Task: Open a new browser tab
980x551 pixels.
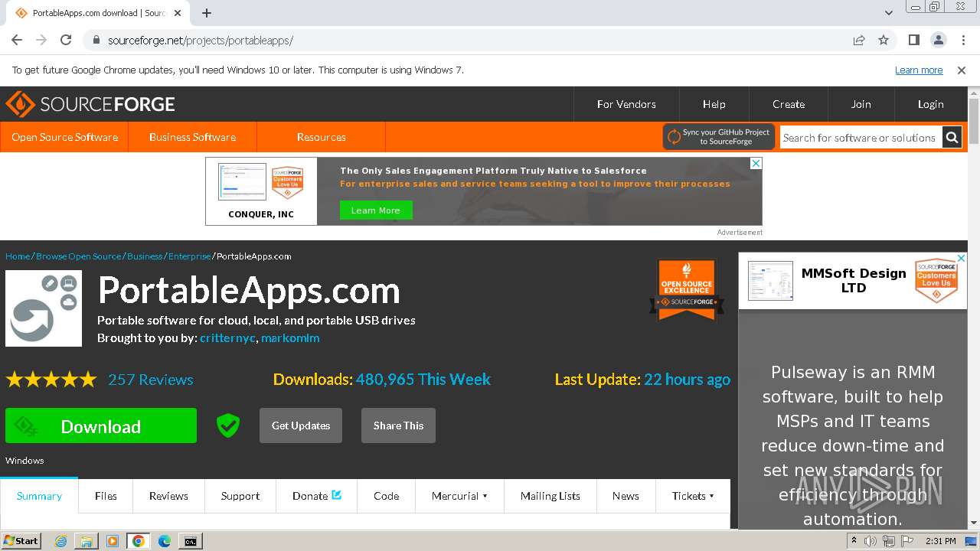Action: coord(206,13)
